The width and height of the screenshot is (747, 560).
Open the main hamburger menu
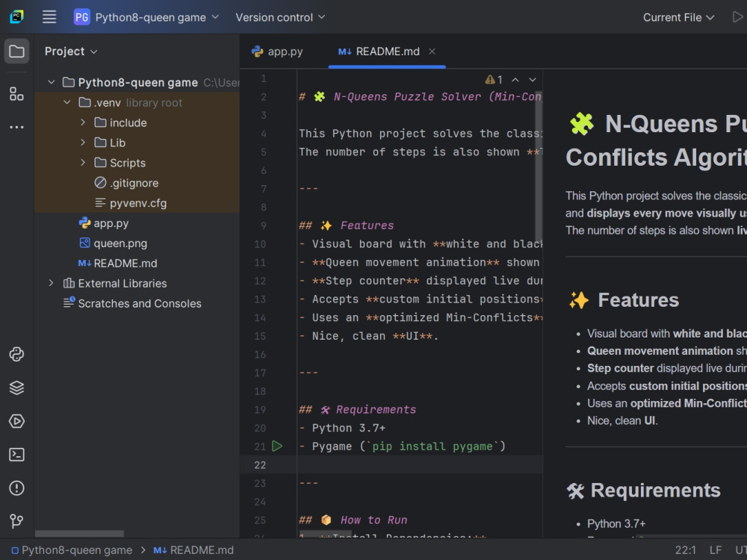(x=49, y=17)
